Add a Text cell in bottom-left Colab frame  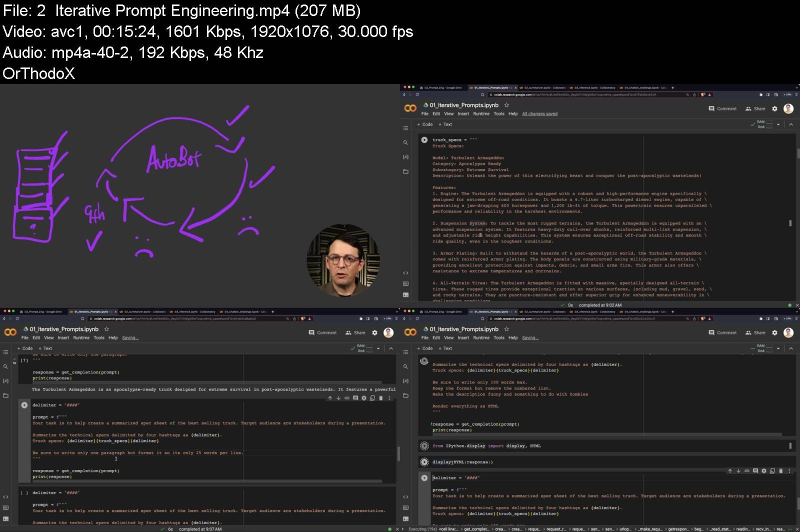(45, 348)
